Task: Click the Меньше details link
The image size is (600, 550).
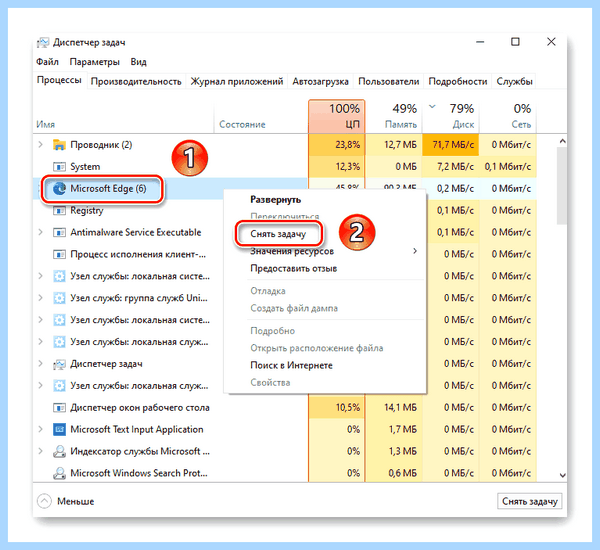Action: click(75, 501)
